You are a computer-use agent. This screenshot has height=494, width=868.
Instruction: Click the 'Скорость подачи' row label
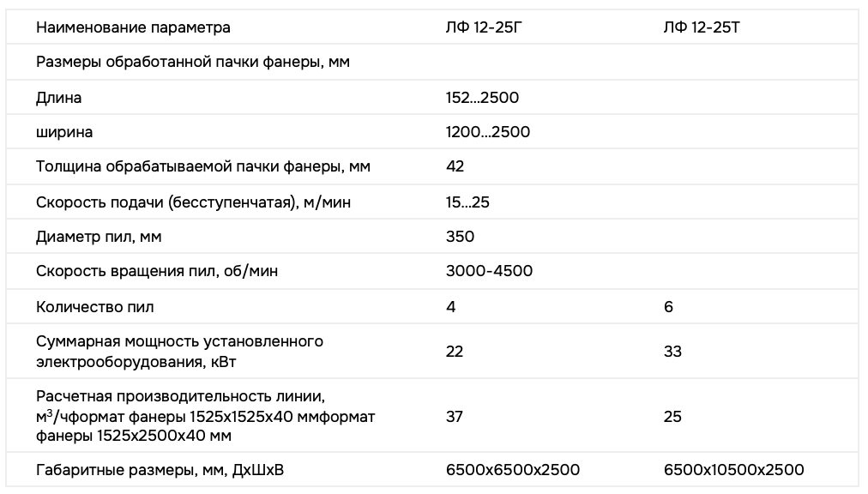193,202
